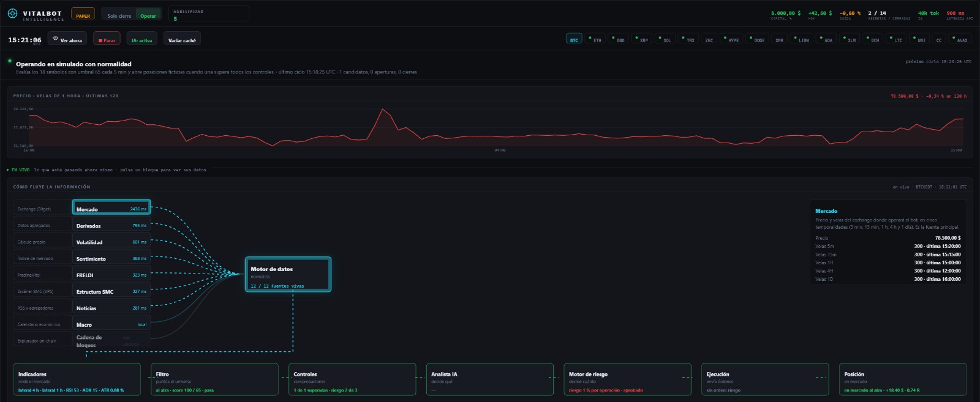This screenshot has width=980, height=402.
Task: Click the 'Velas 4H' row in Mercado panel
Action: [x=888, y=271]
